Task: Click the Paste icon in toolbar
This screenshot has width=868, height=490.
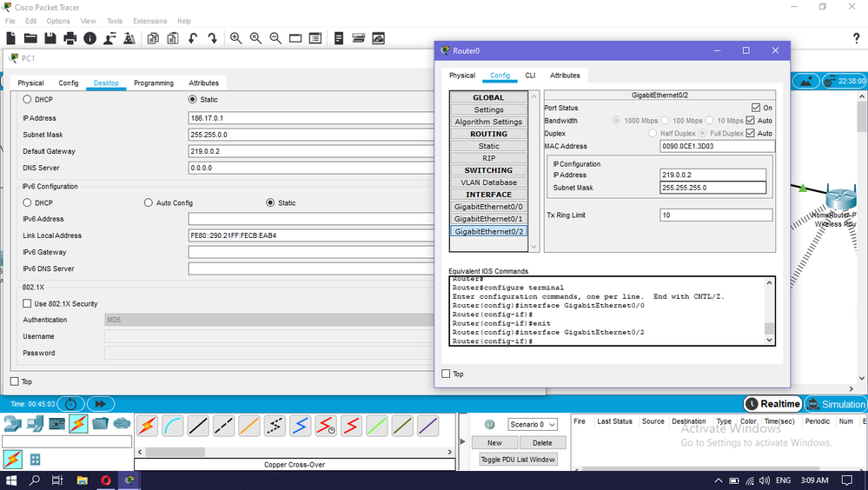Action: [x=173, y=38]
